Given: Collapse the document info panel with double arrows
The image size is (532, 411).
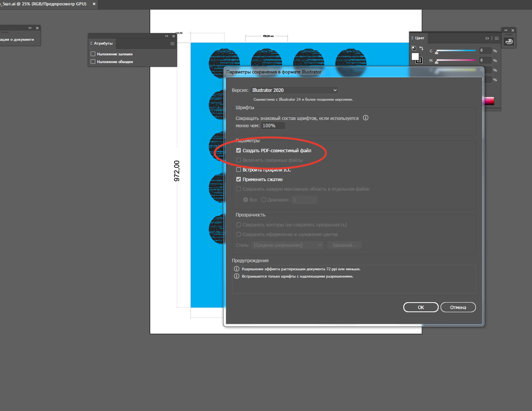Looking at the screenshot, I should 30,28.
